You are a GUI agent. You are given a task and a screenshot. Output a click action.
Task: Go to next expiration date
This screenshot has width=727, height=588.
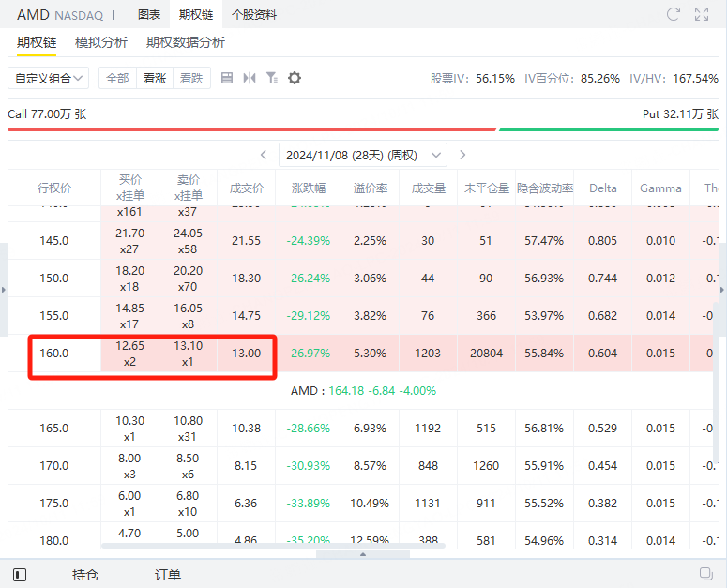[x=462, y=155]
